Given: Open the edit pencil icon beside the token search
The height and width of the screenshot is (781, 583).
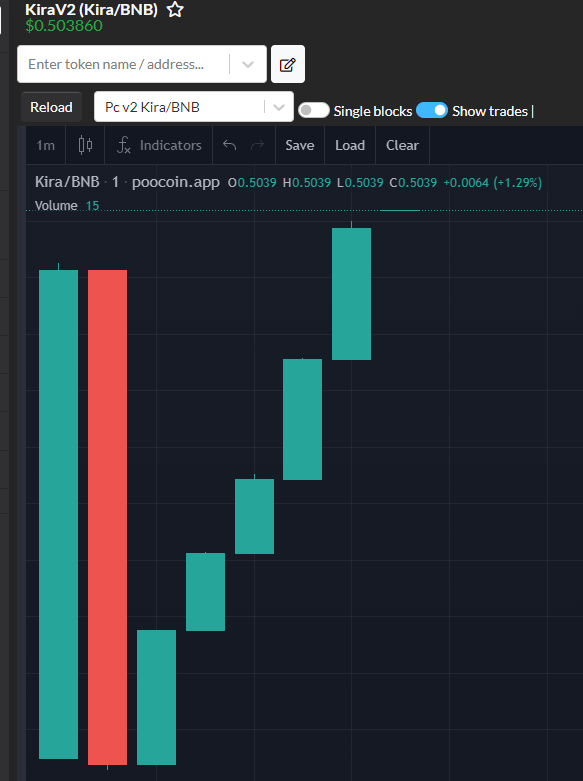Looking at the screenshot, I should pyautogui.click(x=288, y=64).
